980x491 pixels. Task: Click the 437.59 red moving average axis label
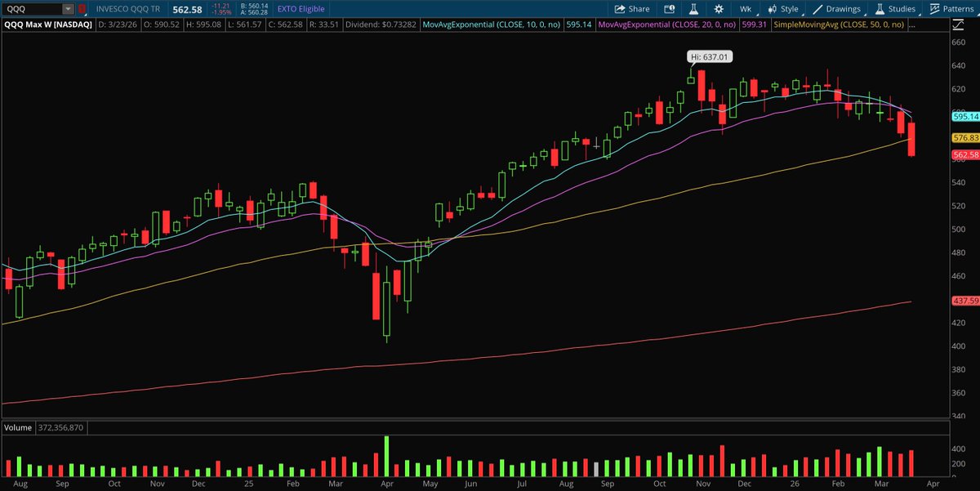tap(965, 301)
